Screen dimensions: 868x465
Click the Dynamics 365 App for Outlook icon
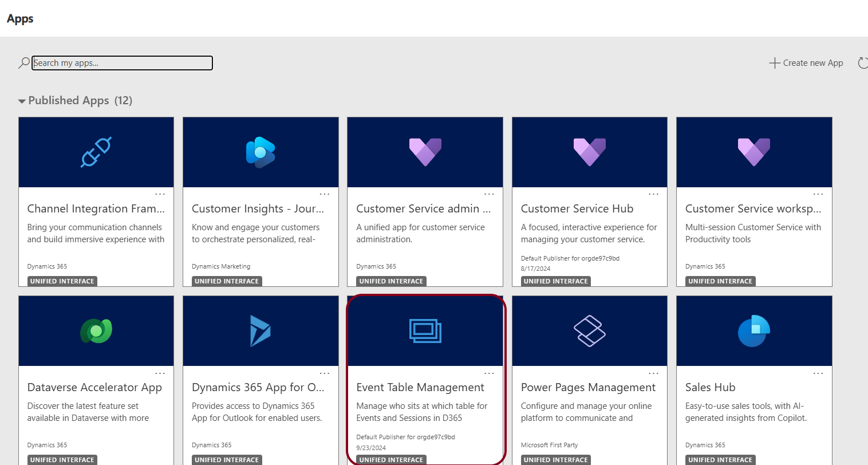(x=261, y=331)
